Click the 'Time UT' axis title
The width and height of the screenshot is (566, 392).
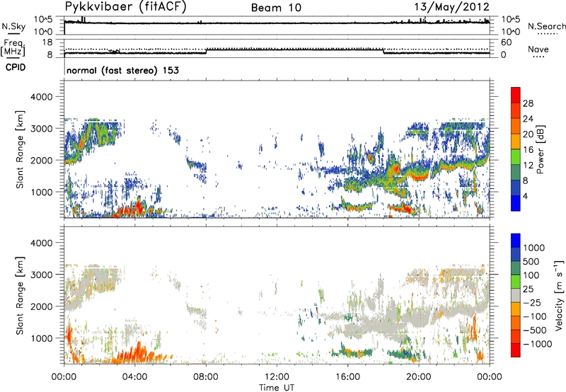point(277,388)
